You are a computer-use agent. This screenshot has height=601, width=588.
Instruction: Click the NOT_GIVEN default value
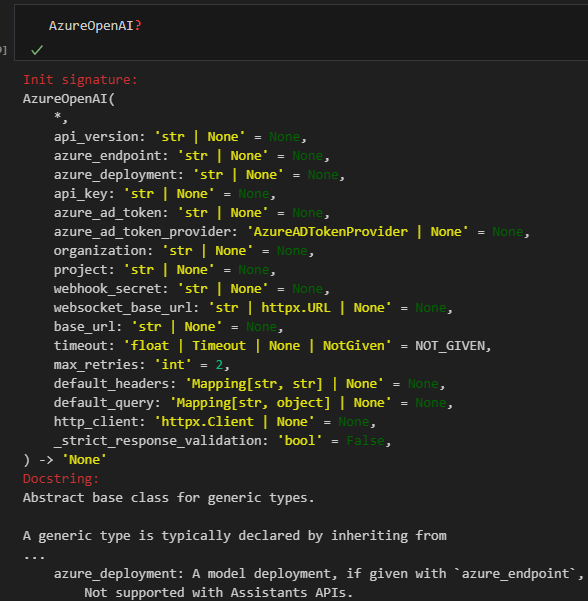point(450,346)
